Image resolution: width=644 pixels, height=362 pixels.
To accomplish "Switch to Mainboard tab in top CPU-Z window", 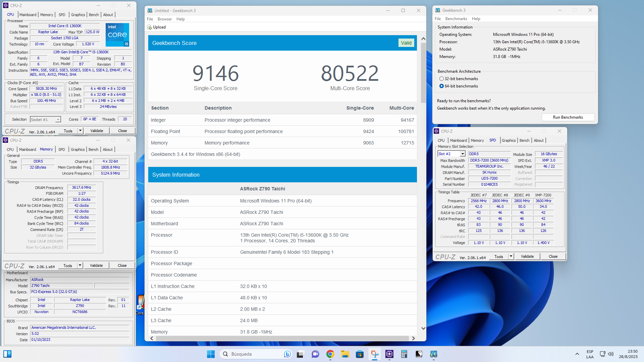I will (28, 15).
